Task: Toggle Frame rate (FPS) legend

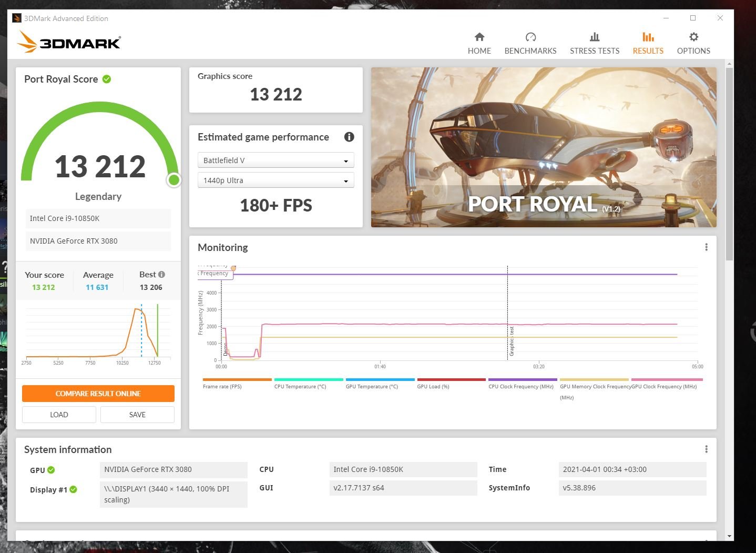Action: 237,383
